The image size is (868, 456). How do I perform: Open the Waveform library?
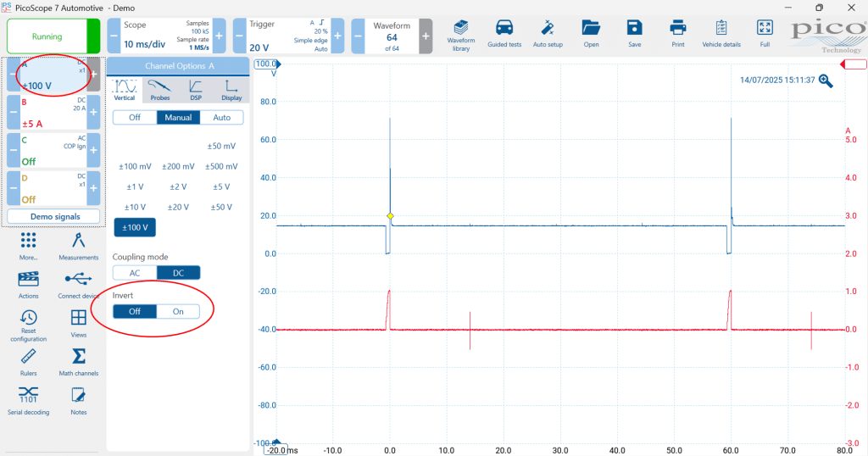[x=460, y=36]
